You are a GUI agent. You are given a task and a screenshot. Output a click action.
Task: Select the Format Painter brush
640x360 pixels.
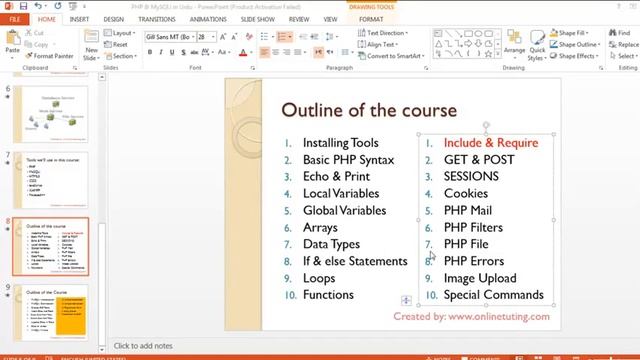coord(49,56)
